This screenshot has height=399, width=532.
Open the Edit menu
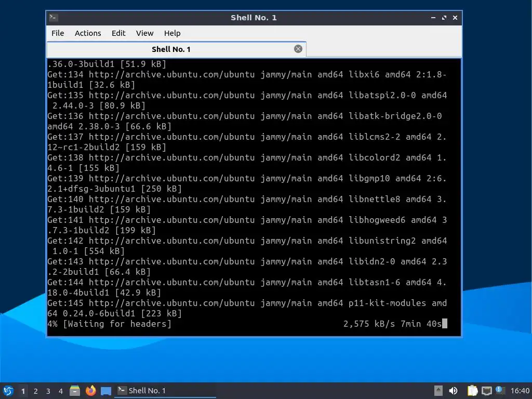118,33
